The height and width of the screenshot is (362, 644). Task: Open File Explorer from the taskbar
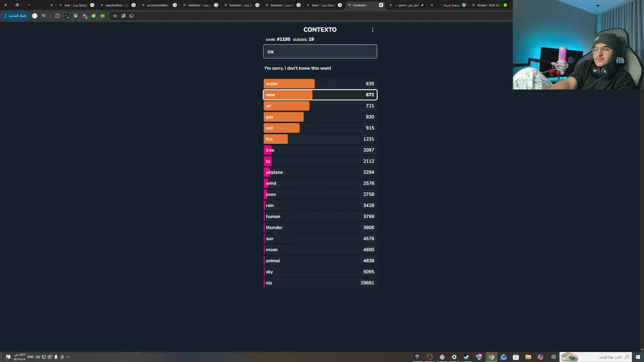click(528, 357)
